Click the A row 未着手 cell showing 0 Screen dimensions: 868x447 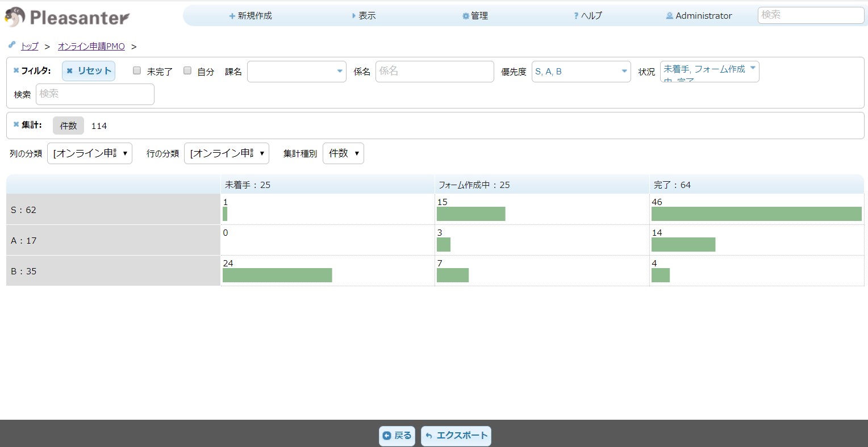[327, 240]
